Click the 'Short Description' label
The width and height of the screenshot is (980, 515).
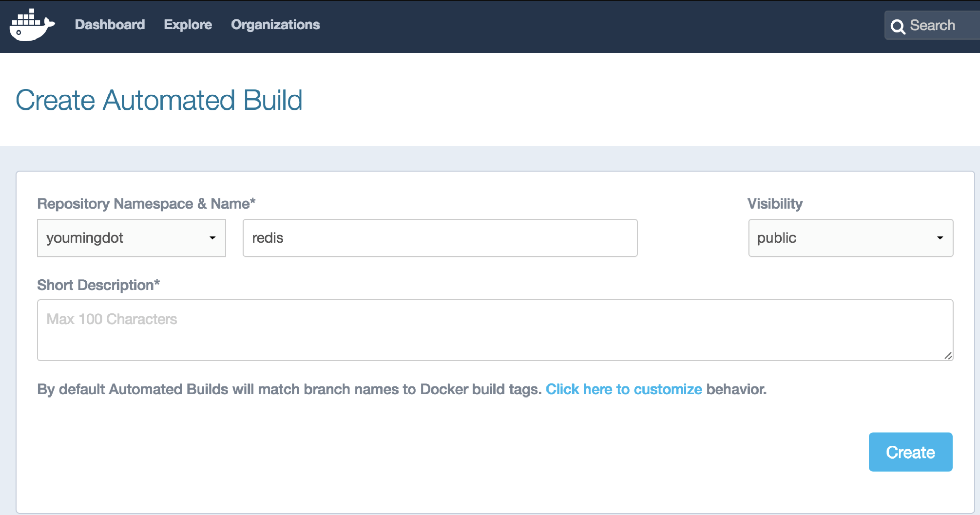98,285
